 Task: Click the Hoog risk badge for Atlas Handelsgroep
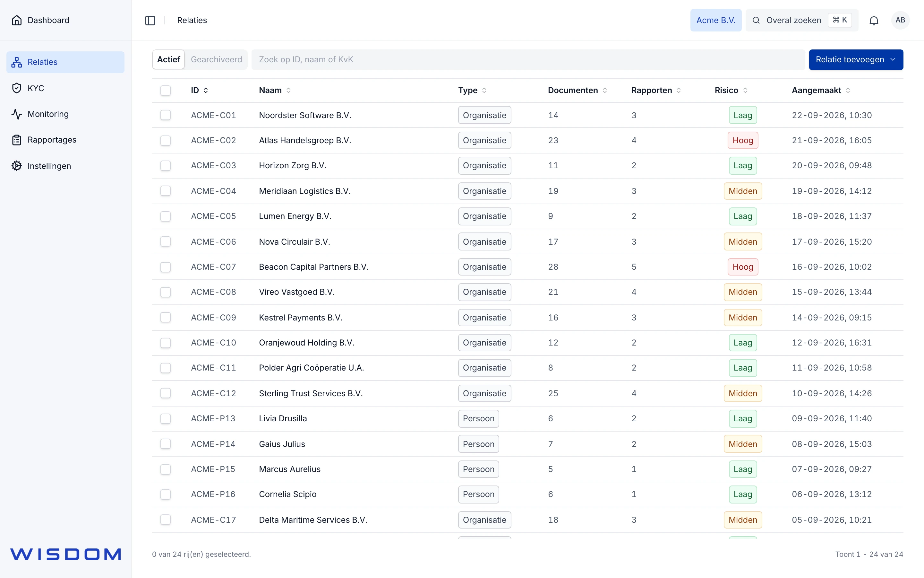coord(742,140)
